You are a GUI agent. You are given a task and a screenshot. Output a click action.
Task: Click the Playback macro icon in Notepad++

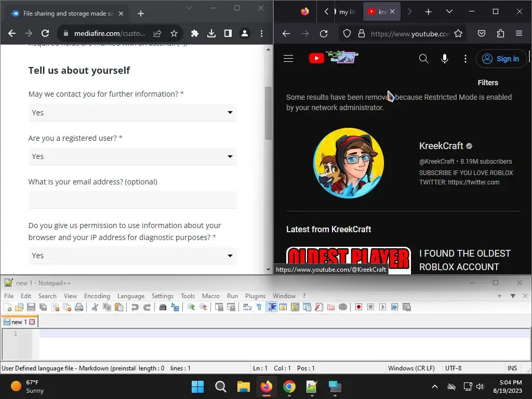[x=383, y=307]
